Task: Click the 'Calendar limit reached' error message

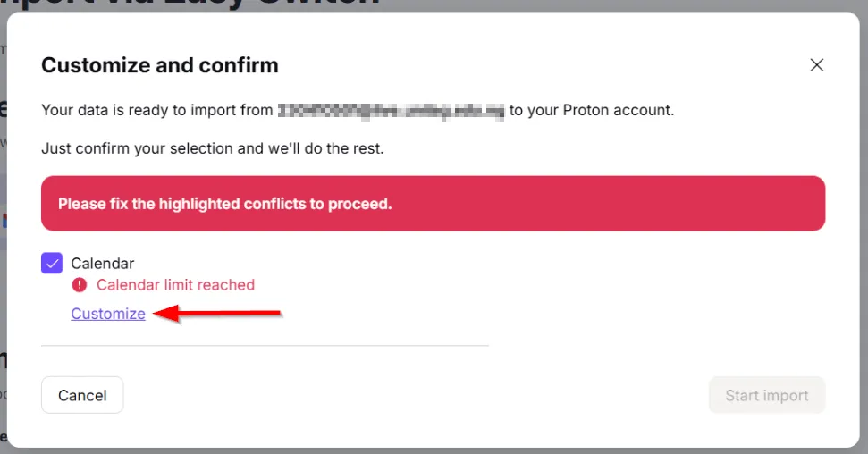Action: pyautogui.click(x=175, y=285)
